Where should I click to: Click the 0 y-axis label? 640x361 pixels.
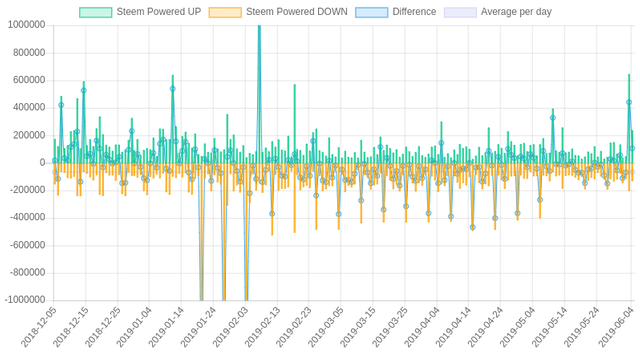click(x=42, y=163)
